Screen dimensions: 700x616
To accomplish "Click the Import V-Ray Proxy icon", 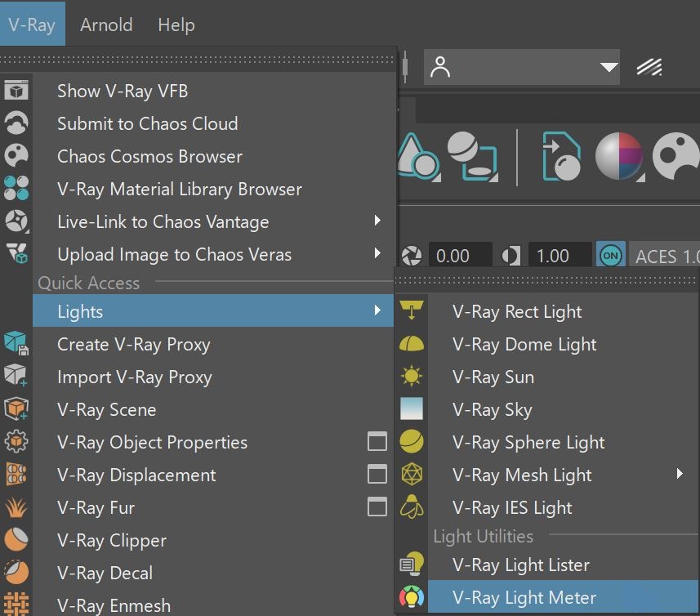I will (16, 376).
